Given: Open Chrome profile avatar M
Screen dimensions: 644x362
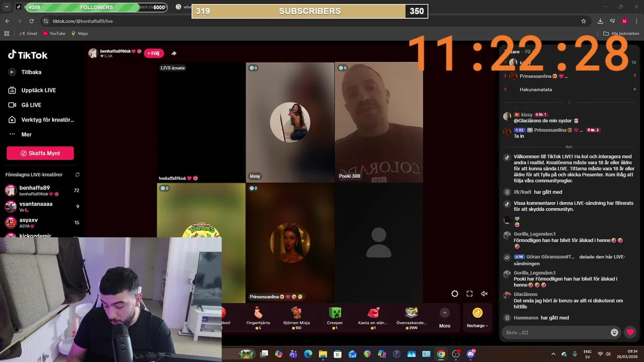Looking at the screenshot, I should (624, 21).
